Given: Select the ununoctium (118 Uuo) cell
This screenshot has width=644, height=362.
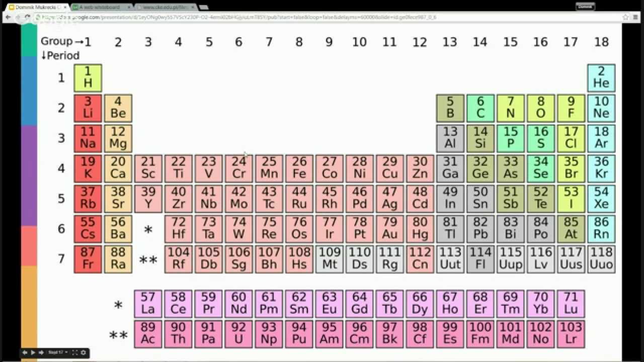Looking at the screenshot, I should 601,259.
